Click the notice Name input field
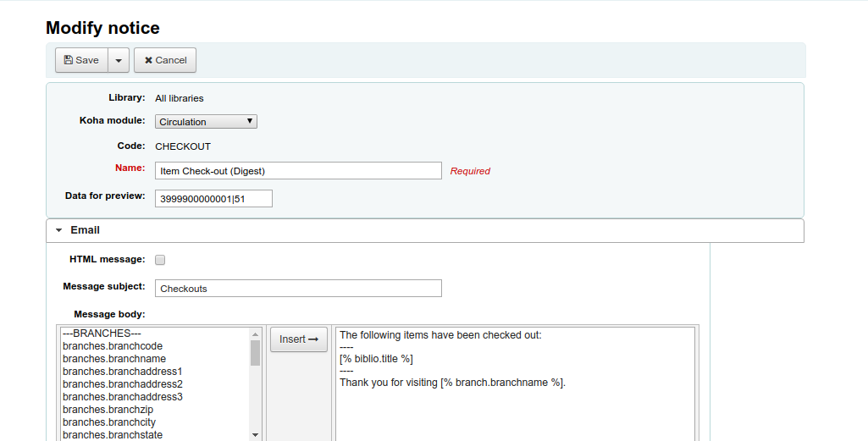 point(298,171)
